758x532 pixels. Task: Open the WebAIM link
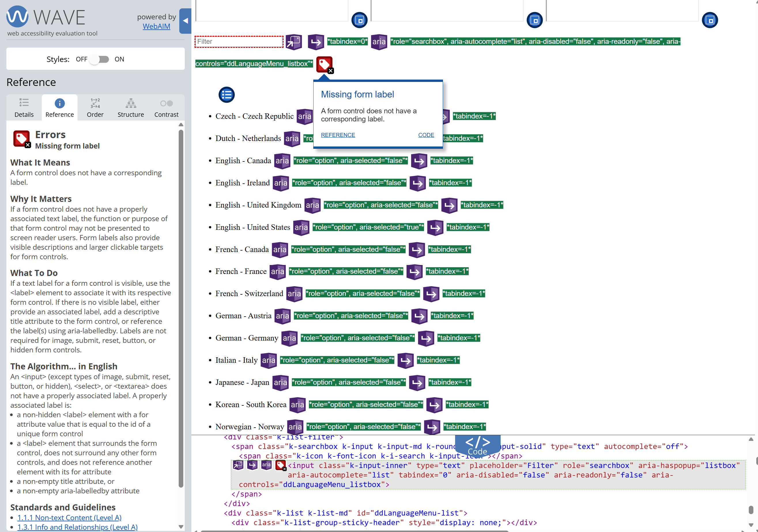pos(156,27)
